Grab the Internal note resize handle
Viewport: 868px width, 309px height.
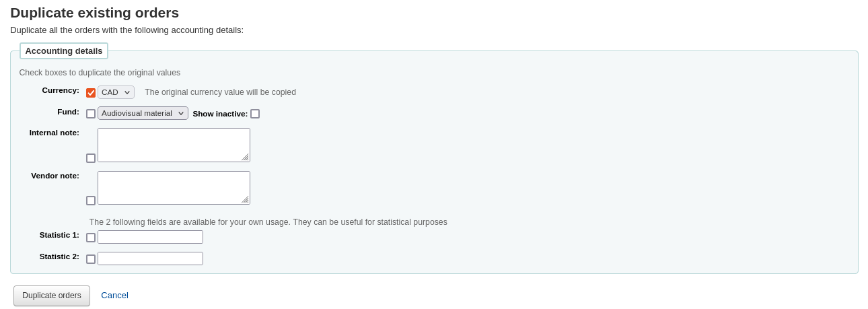245,158
